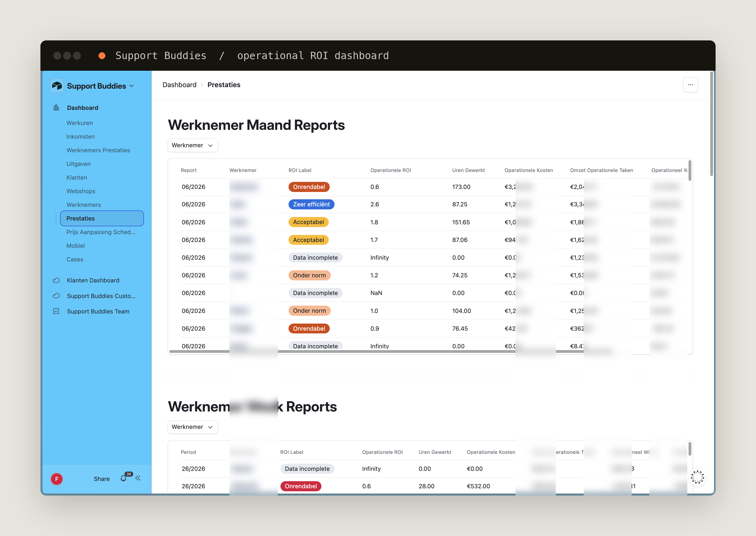
Task: Click Data incomplete label in NaN row
Action: pos(315,293)
